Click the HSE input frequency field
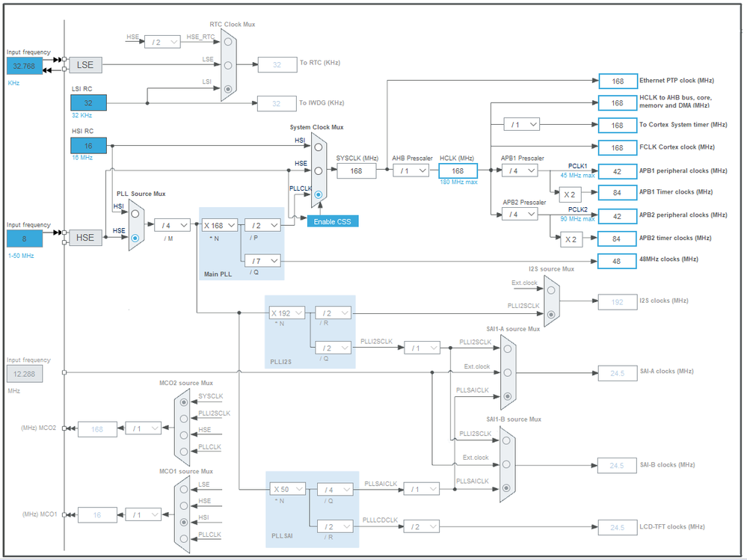 25,239
